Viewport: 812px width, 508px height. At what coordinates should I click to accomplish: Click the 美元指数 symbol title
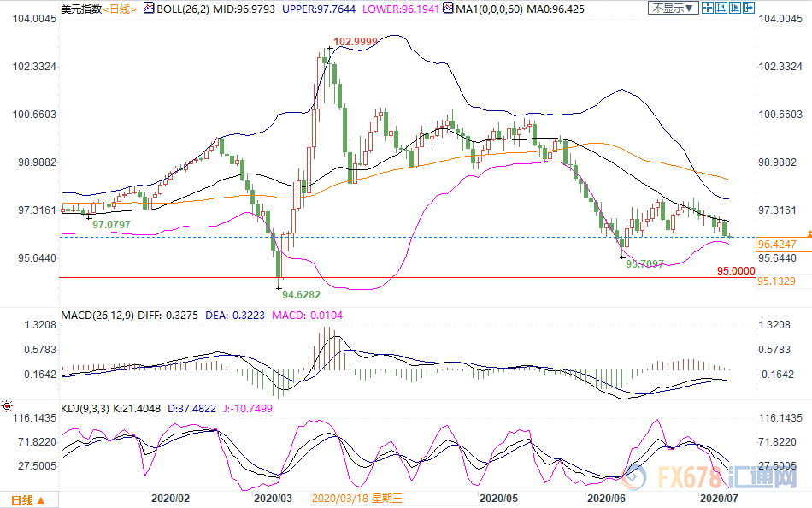point(83,9)
